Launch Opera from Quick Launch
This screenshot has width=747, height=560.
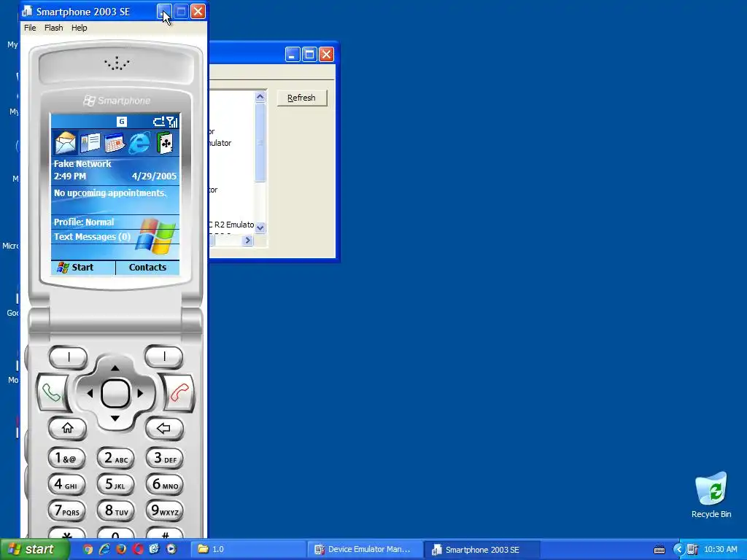[x=138, y=549]
